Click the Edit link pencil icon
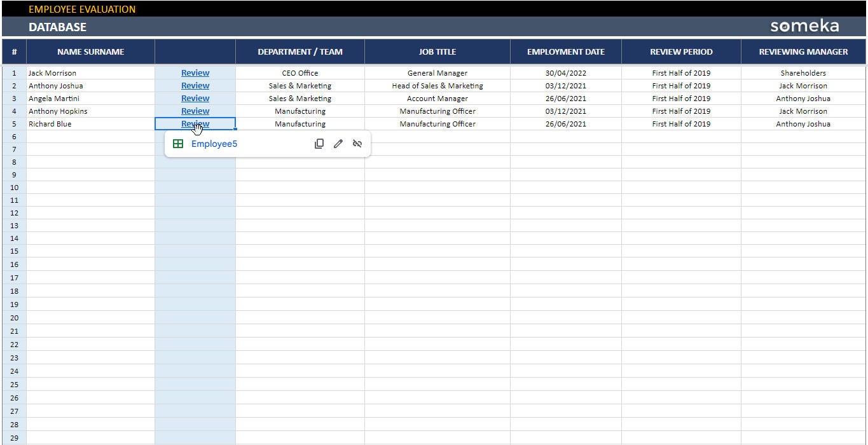This screenshot has width=868, height=445. [338, 144]
